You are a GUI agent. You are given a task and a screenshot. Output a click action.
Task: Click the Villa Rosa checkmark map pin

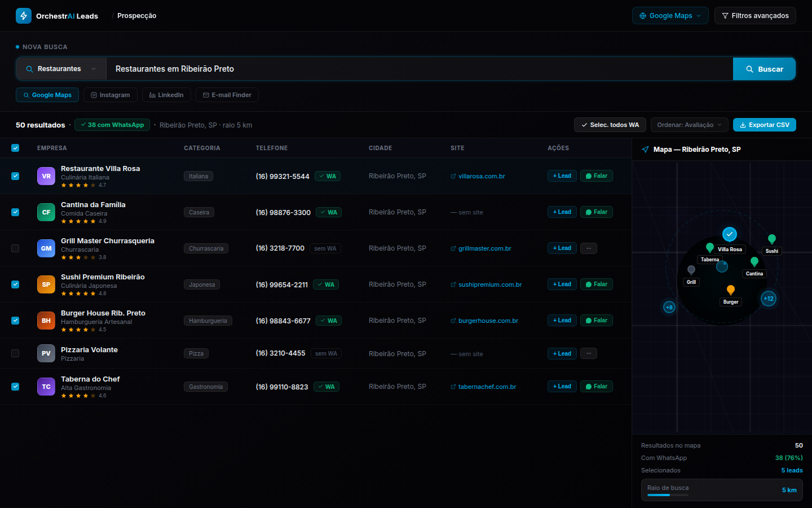pyautogui.click(x=730, y=234)
